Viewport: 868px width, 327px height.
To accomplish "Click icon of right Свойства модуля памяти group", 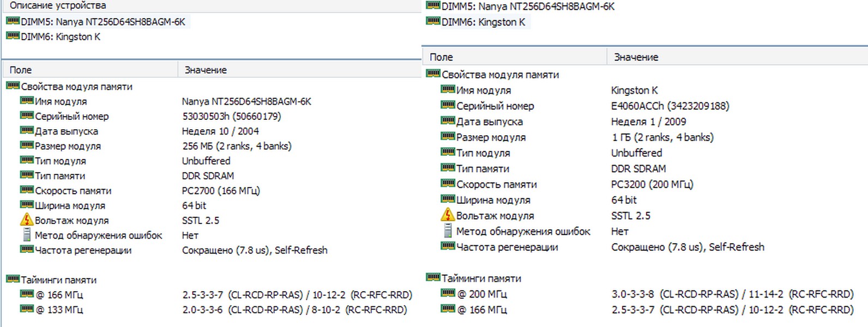I will pyautogui.click(x=433, y=73).
